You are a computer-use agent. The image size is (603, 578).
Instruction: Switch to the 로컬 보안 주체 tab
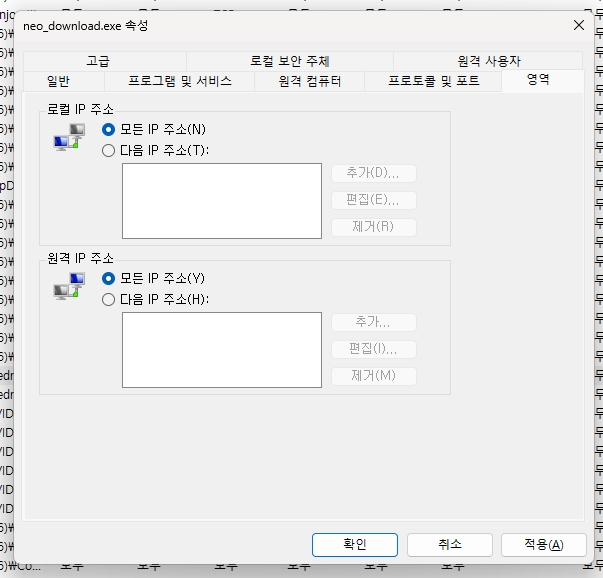click(x=289, y=61)
